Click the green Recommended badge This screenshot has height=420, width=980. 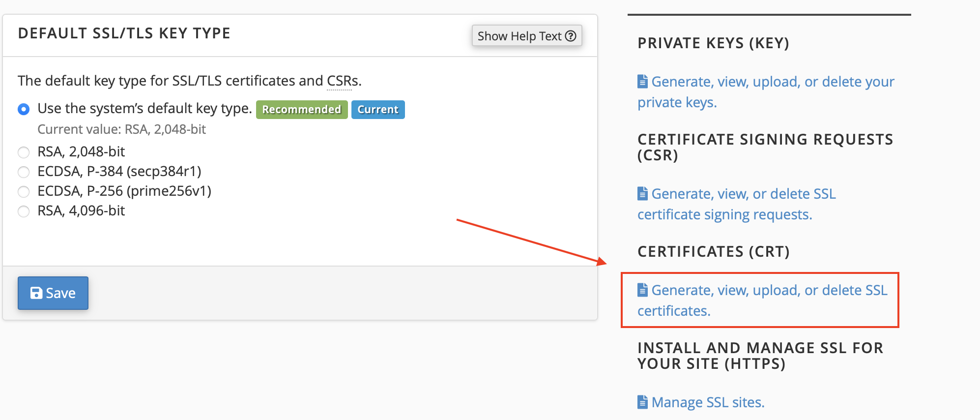[x=301, y=110]
